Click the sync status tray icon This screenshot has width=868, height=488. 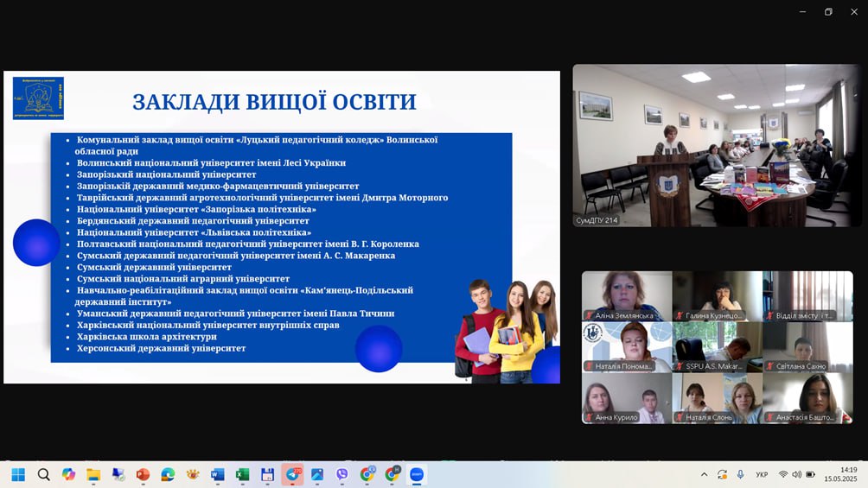[x=723, y=475]
